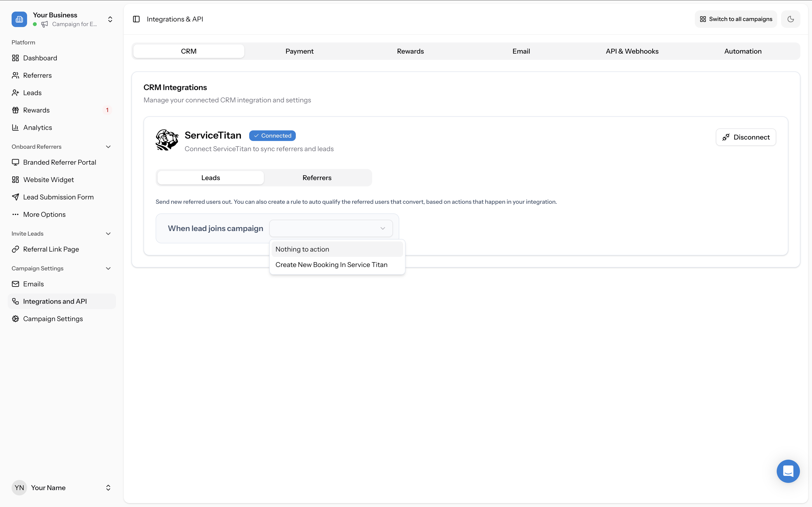Viewport: 812px width, 507px height.
Task: Click the Disconnect button for ServiceTitan
Action: click(746, 137)
